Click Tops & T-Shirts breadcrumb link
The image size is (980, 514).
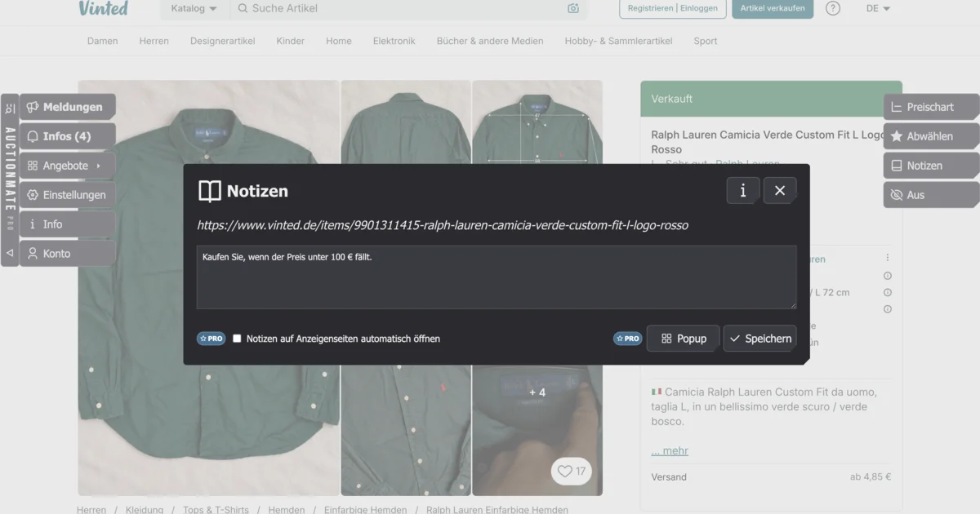point(216,510)
